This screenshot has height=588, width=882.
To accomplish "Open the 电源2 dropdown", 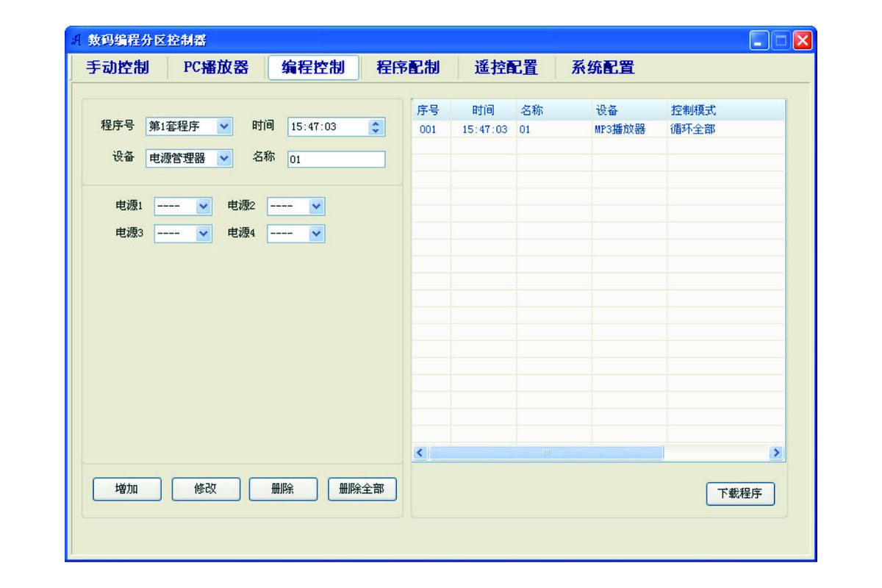I will 316,207.
